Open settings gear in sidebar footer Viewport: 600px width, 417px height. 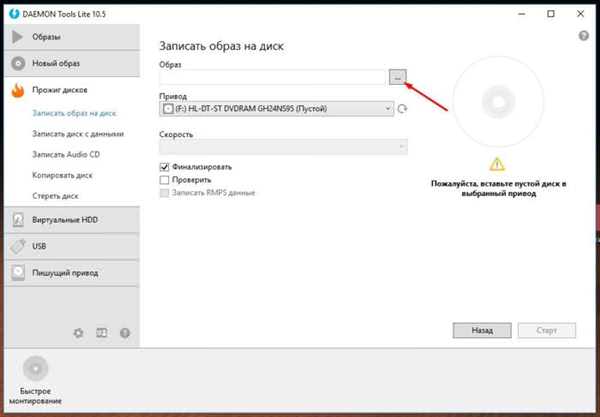click(x=78, y=333)
